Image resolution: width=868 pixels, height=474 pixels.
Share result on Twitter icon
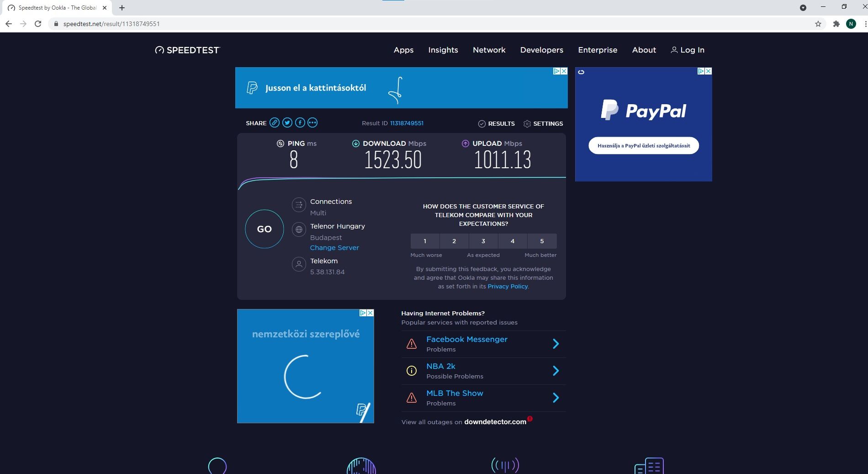pos(287,122)
